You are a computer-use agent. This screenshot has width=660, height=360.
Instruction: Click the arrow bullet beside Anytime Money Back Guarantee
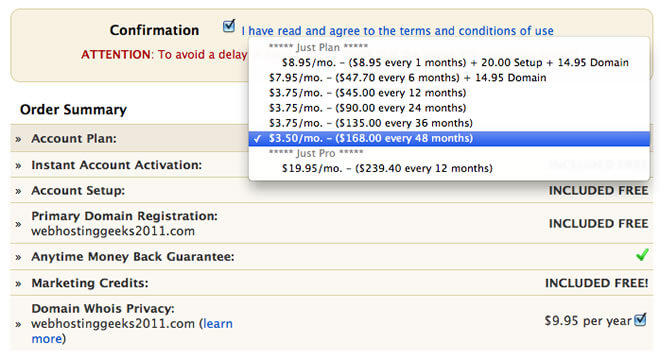18,257
